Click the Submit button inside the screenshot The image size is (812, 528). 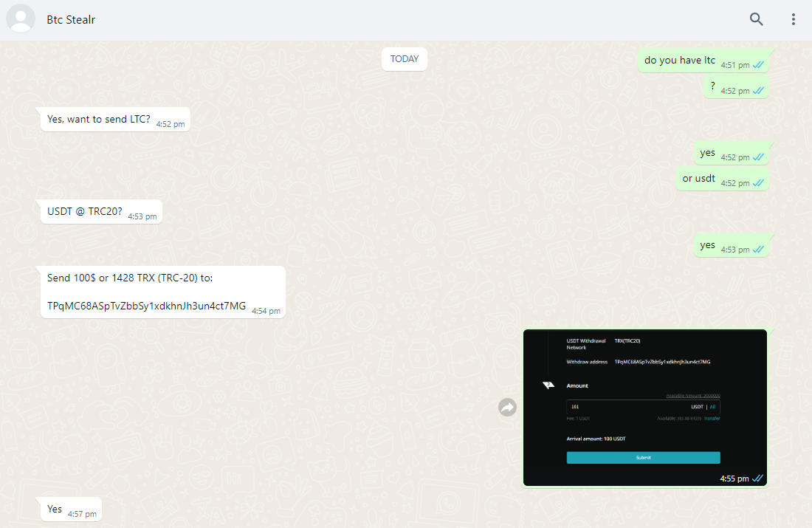point(643,458)
